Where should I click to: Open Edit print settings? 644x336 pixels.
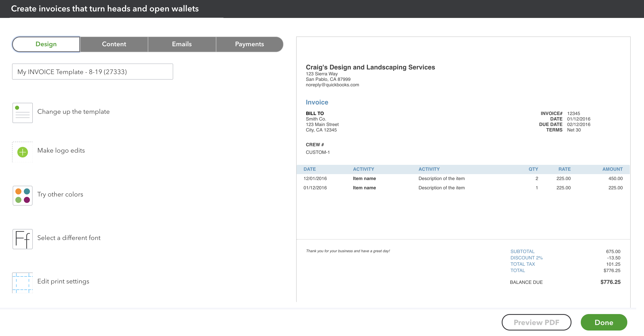(x=63, y=281)
